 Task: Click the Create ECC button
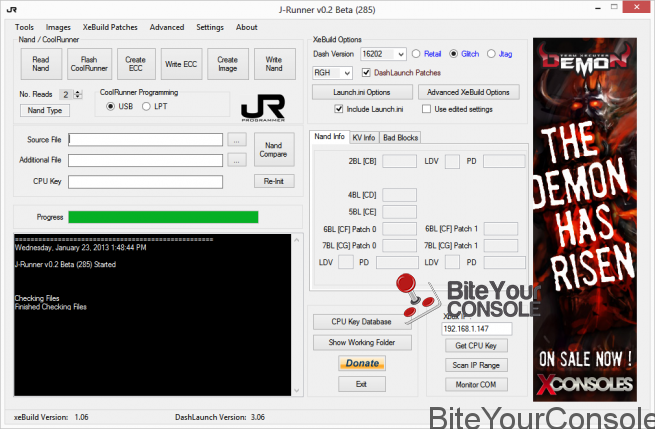pos(136,64)
